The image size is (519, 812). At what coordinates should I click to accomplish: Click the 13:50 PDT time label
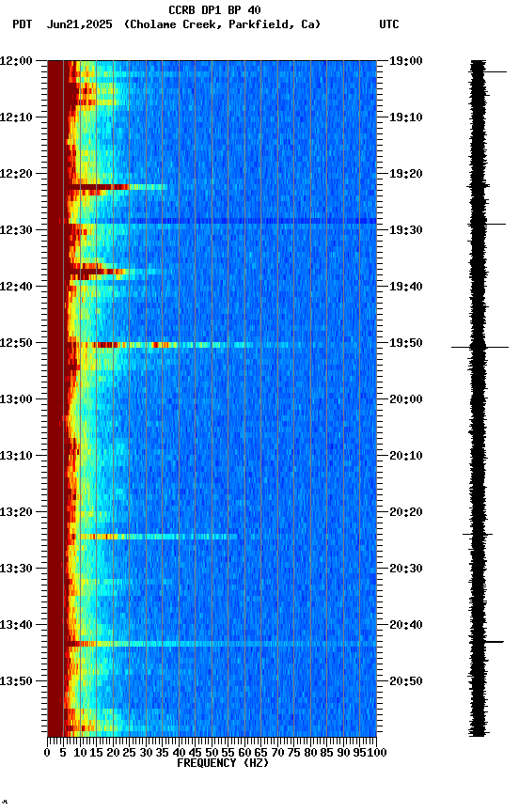pos(16,681)
